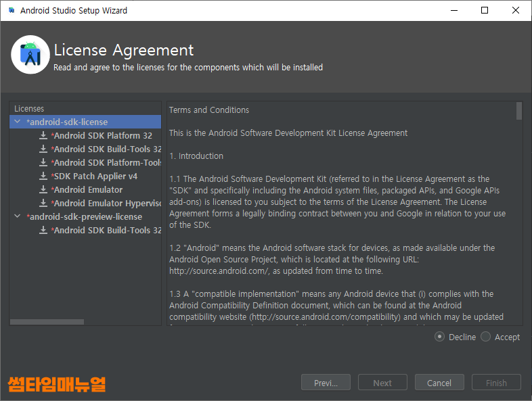Maximize the Setup Wizard window

pyautogui.click(x=485, y=10)
